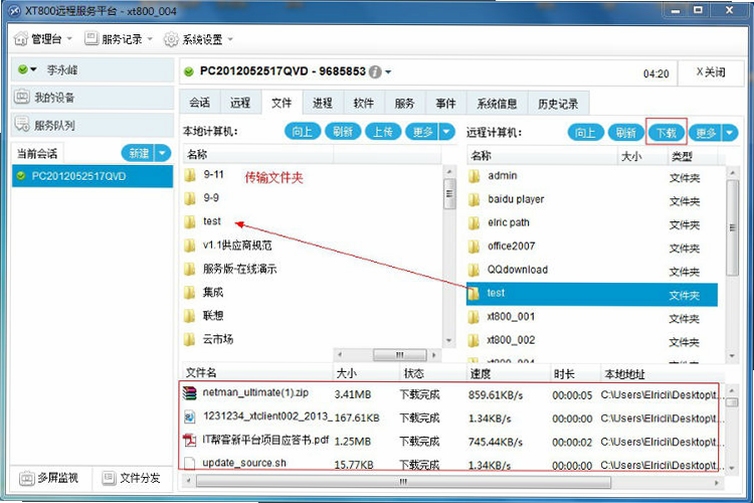Open 服务队列 in the sidebar
This screenshot has height=503, width=754.
(92, 126)
